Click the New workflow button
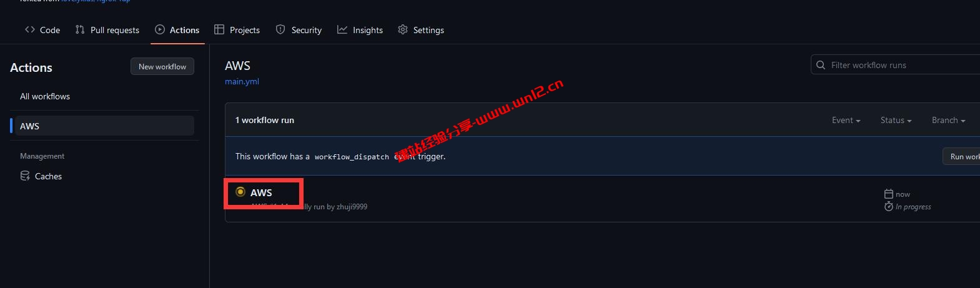The width and height of the screenshot is (980, 288). pyautogui.click(x=162, y=66)
